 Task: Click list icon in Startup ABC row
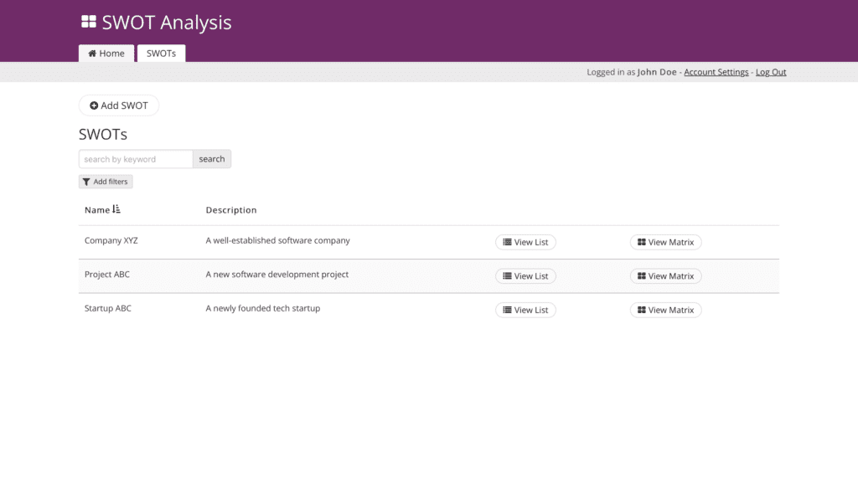click(507, 310)
